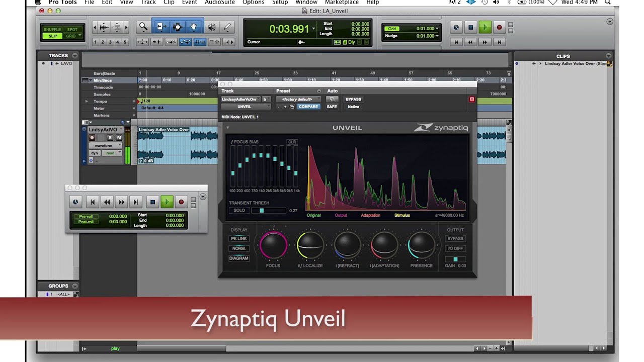Recall zoom preset 5
644x362 pixels.
(125, 42)
